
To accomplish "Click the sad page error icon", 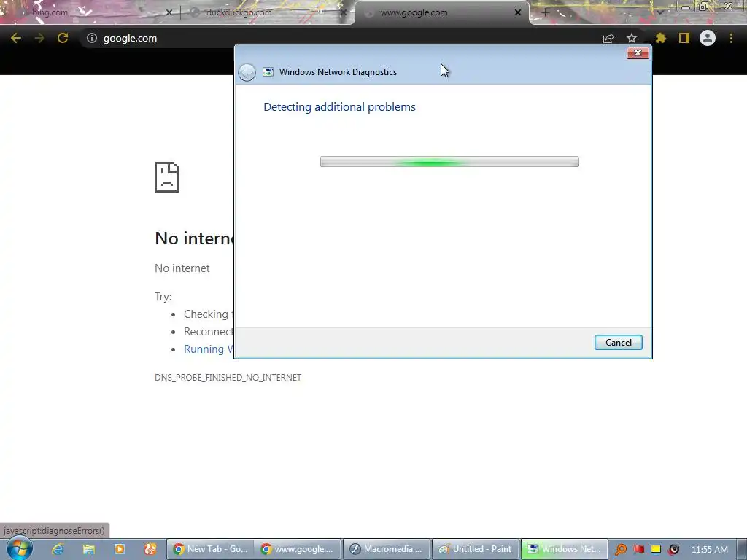I will pos(167,177).
